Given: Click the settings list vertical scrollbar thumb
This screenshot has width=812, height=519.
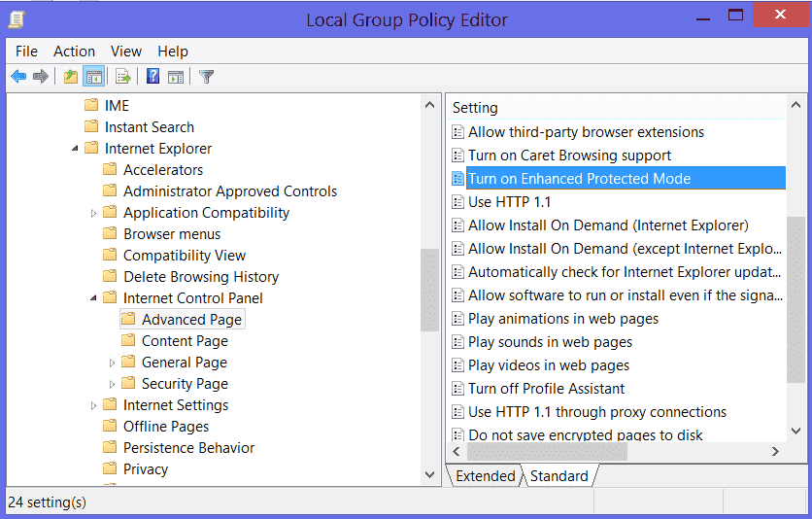Looking at the screenshot, I should pyautogui.click(x=795, y=299).
